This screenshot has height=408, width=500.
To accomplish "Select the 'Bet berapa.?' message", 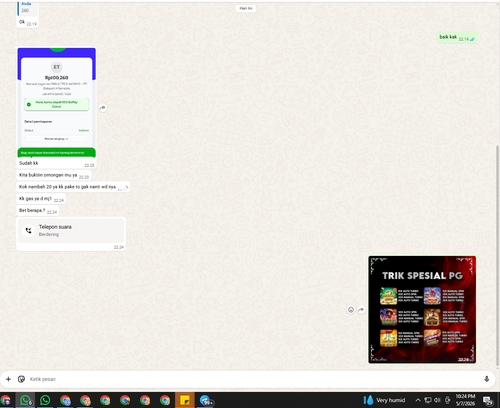I will [x=38, y=211].
